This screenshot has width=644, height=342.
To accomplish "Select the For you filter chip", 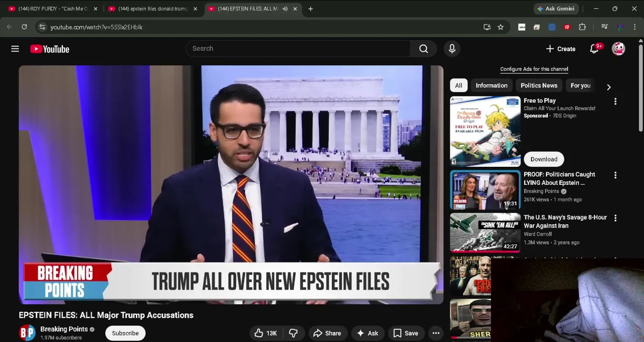I will 580,85.
